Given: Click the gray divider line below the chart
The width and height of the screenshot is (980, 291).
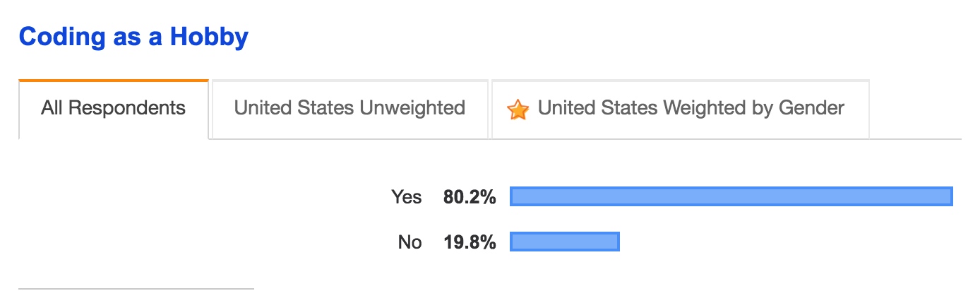Looking at the screenshot, I should tap(136, 288).
